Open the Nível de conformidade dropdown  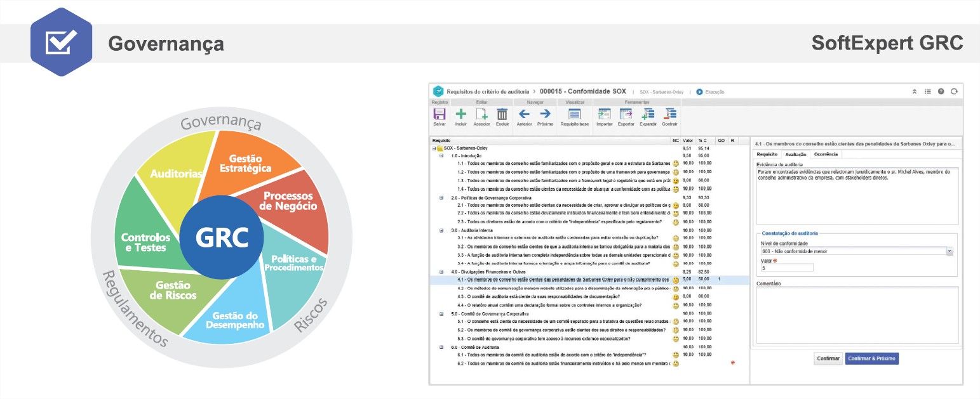(x=950, y=251)
